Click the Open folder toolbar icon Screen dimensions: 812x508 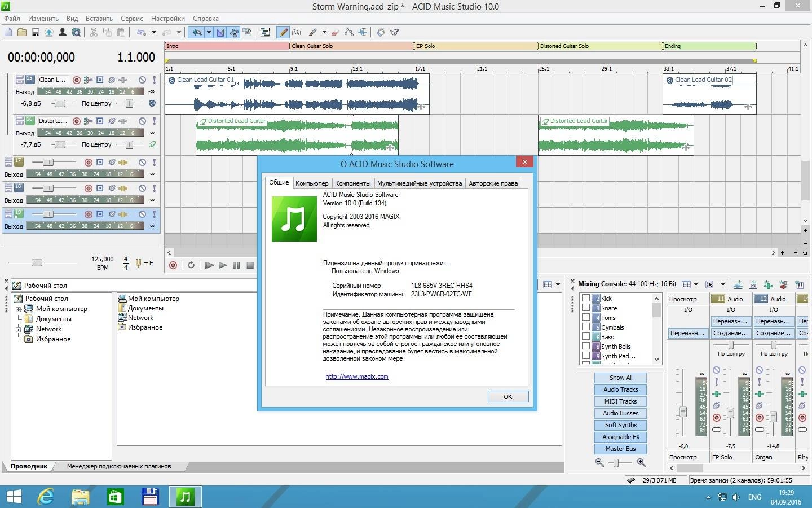[x=21, y=32]
